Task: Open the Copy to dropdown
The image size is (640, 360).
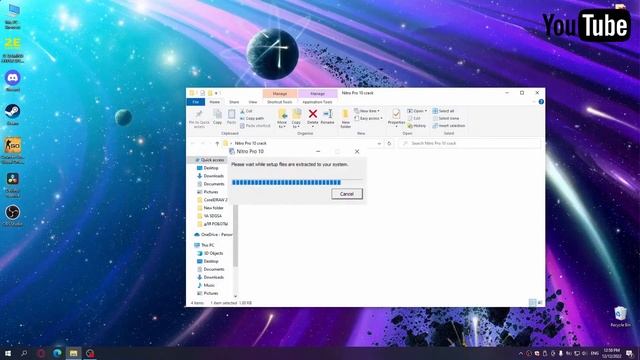Action: (x=297, y=119)
